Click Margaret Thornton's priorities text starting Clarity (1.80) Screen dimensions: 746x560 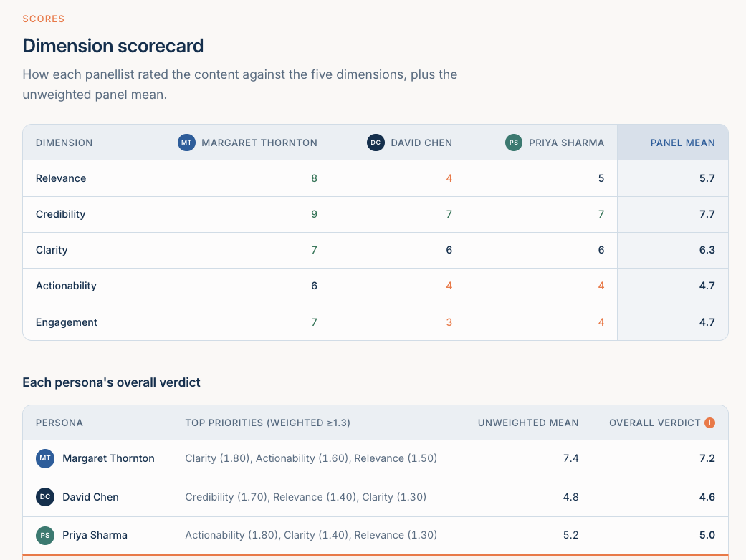click(311, 458)
